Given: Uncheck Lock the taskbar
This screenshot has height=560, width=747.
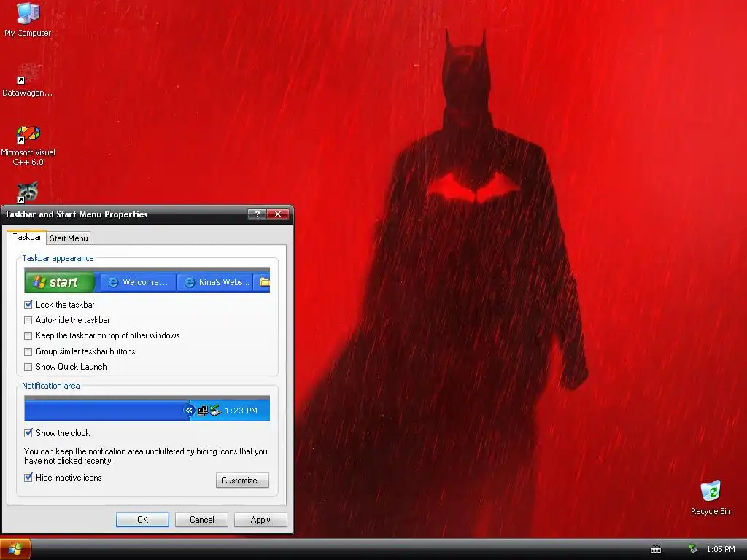Looking at the screenshot, I should tap(28, 305).
